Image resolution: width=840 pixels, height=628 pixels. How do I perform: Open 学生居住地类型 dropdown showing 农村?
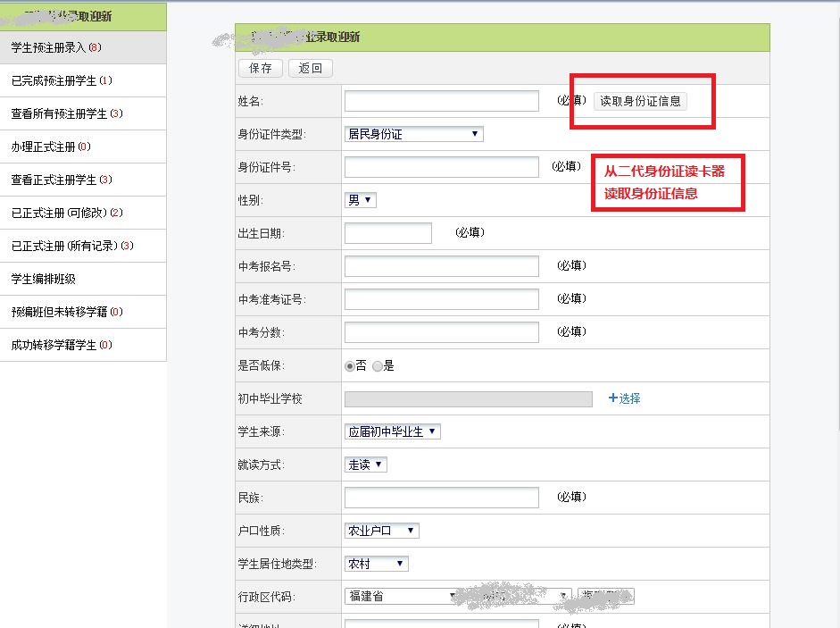(376, 564)
